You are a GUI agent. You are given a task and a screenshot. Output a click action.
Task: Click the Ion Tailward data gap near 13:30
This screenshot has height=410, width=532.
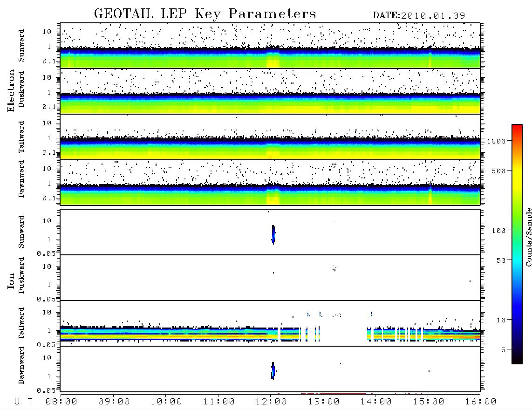343,334
